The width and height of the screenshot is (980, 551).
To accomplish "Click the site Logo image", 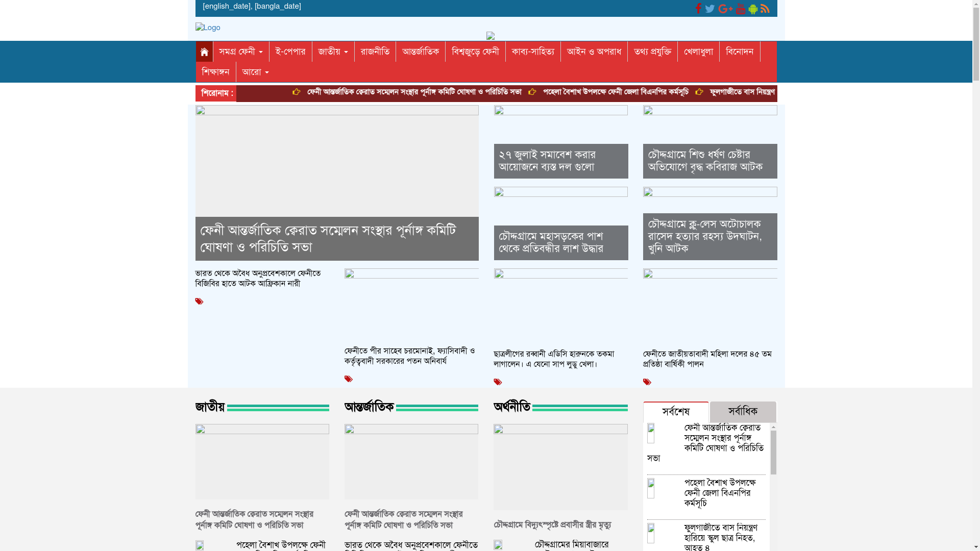I will [208, 28].
